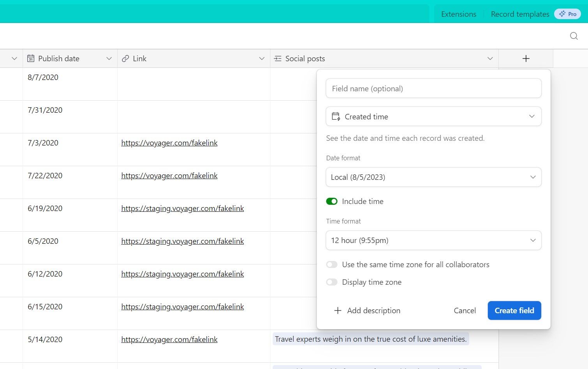This screenshot has height=369, width=588.
Task: Open the 12 hour Time format dropdown
Action: [433, 240]
